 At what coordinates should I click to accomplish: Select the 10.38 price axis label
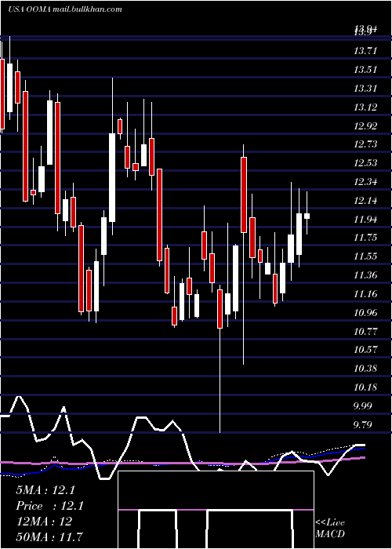point(365,369)
